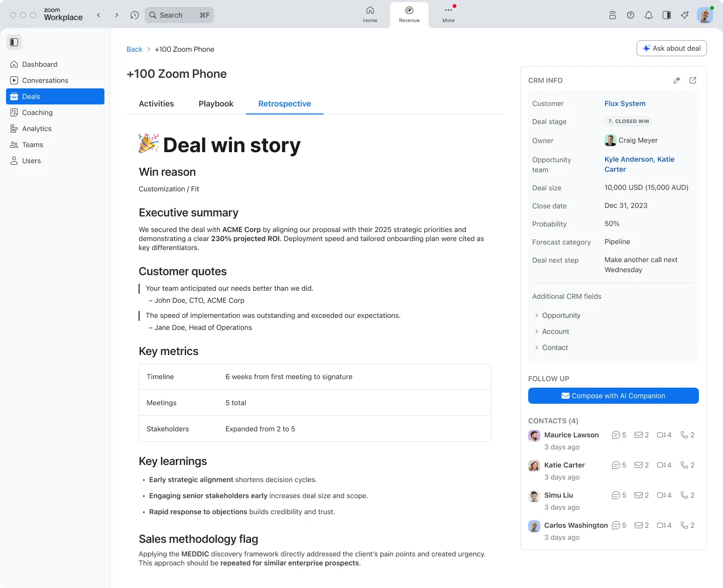This screenshot has height=588, width=723.
Task: Click the AI Companion sparkle icon
Action: click(x=685, y=15)
